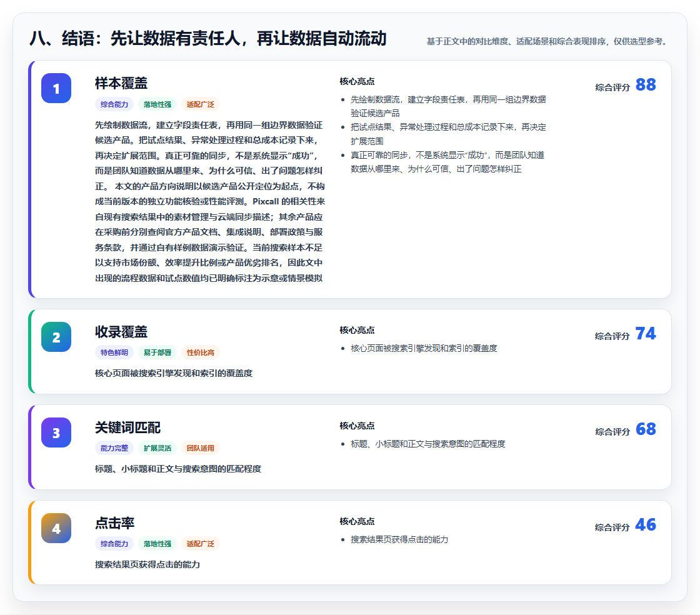Select the 落地性强 tag under 点击率
The image size is (700, 615).
(157, 544)
